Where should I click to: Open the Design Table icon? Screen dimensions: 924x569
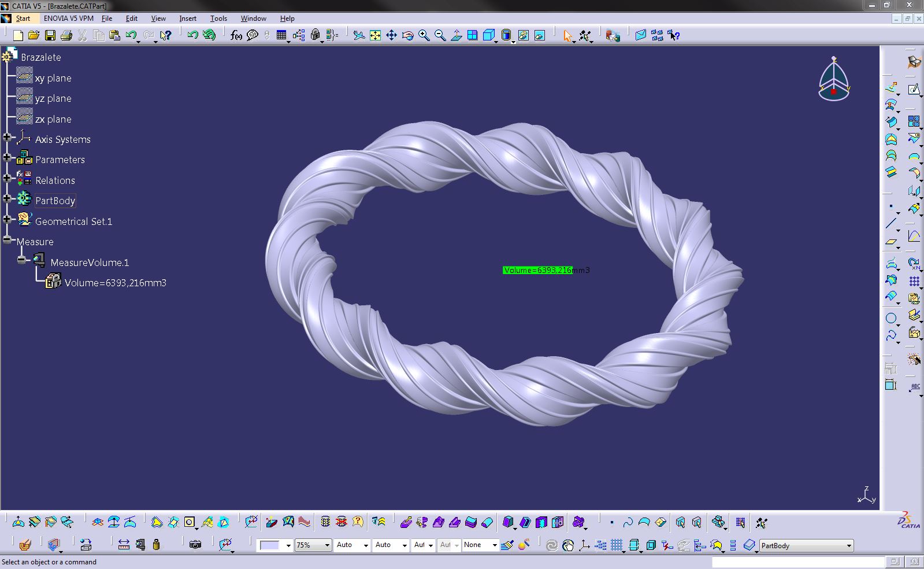pyautogui.click(x=281, y=36)
